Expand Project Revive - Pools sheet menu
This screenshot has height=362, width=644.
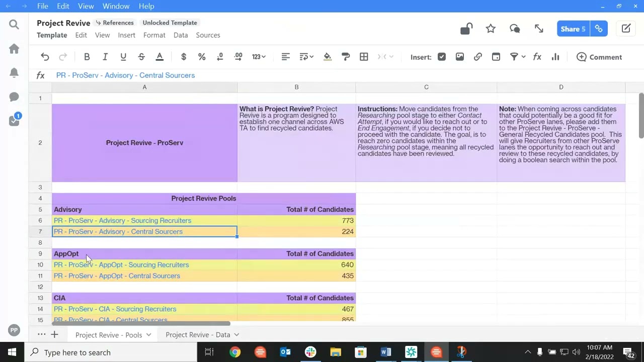pos(148,335)
